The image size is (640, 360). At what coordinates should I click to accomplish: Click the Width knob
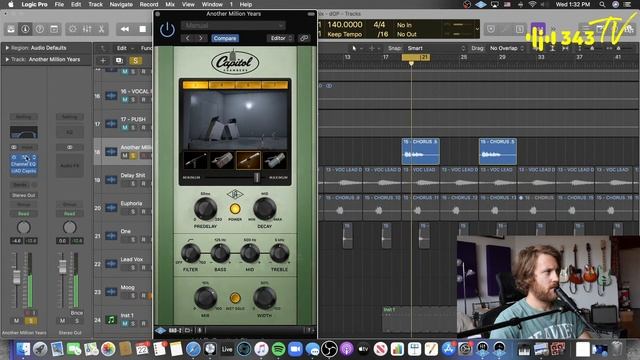coord(264,298)
